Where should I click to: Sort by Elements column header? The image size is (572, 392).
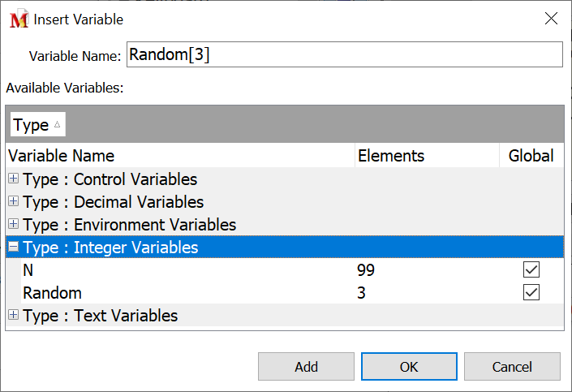click(426, 156)
